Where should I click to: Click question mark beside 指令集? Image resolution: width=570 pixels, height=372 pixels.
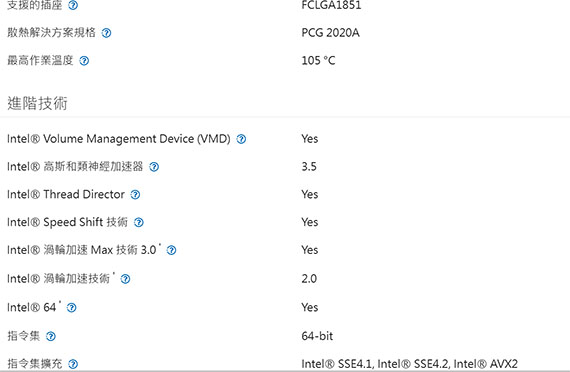(51, 336)
